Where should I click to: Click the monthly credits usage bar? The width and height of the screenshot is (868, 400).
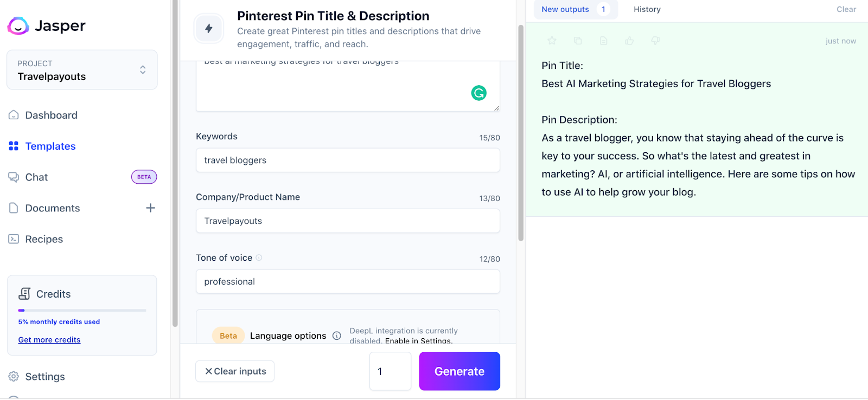(82, 311)
